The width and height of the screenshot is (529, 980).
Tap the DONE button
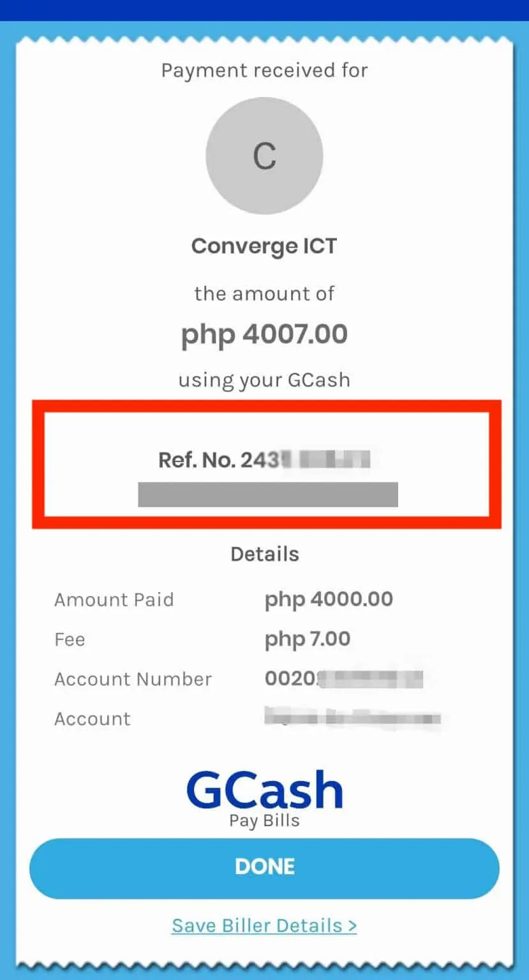[x=264, y=867]
